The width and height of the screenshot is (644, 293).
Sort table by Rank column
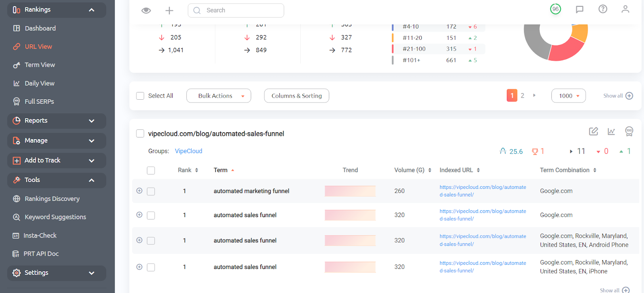188,170
